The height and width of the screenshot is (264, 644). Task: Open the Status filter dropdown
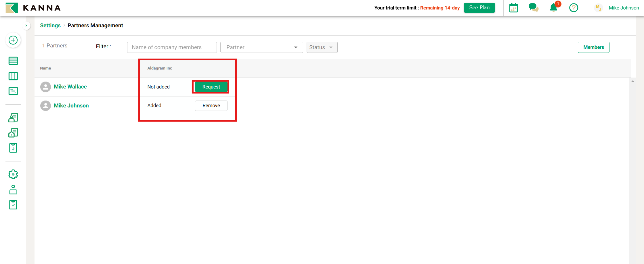[x=322, y=47]
